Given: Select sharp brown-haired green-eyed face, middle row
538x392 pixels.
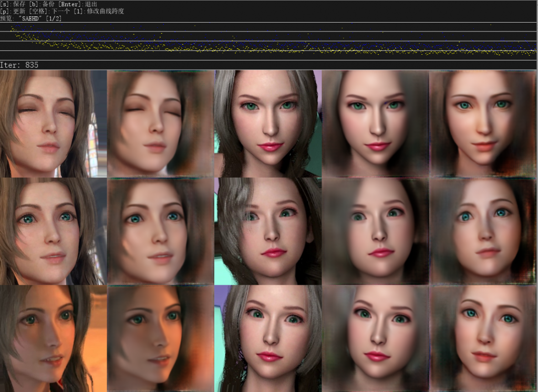Looking at the screenshot, I should (54, 231).
